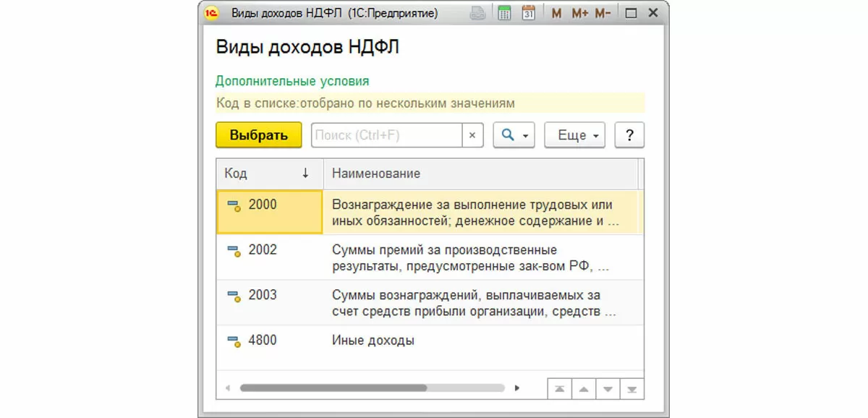
Task: Sort by the Код column header
Action: (269, 174)
